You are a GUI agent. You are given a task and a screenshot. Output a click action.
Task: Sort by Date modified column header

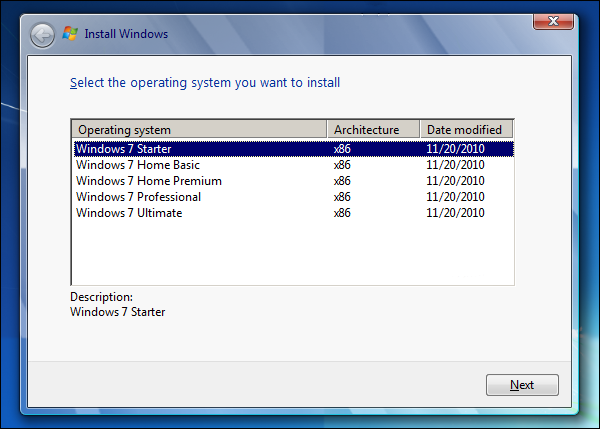[x=466, y=129]
